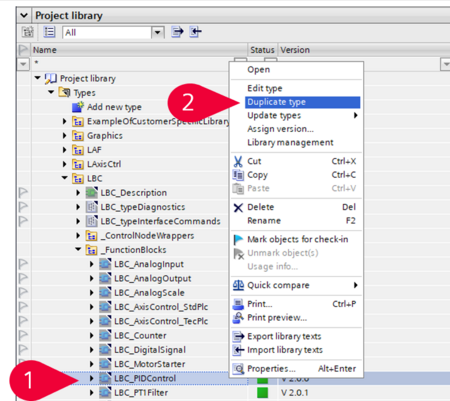
Task: Expand the LBC_AnalogScale type
Action: [x=92, y=293]
